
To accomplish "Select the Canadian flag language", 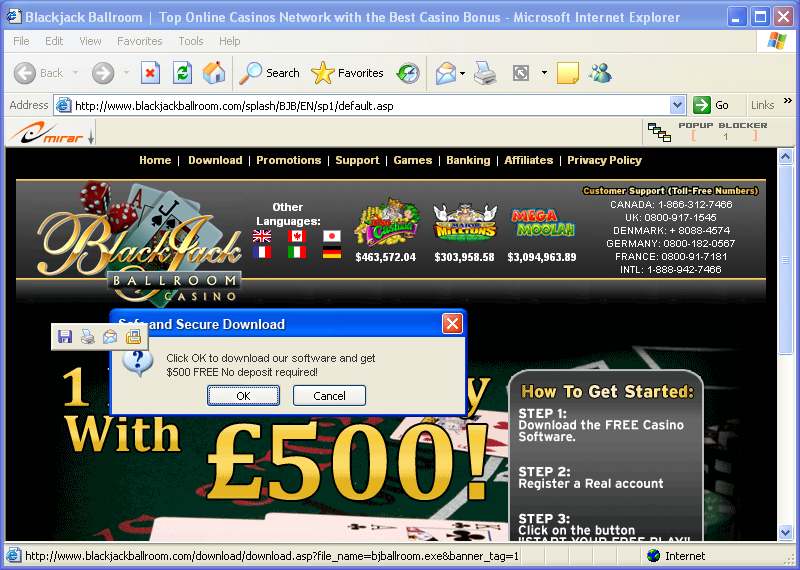I will (x=297, y=236).
